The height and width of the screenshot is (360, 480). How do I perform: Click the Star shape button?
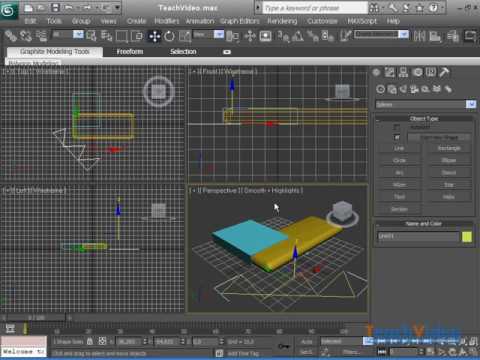(x=449, y=185)
